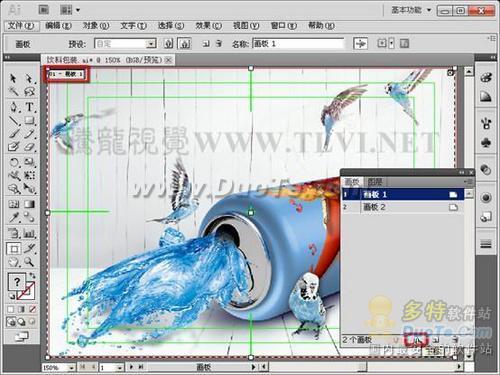The width and height of the screenshot is (500, 375).
Task: Open the 预设 preset dropdown
Action: (125, 44)
